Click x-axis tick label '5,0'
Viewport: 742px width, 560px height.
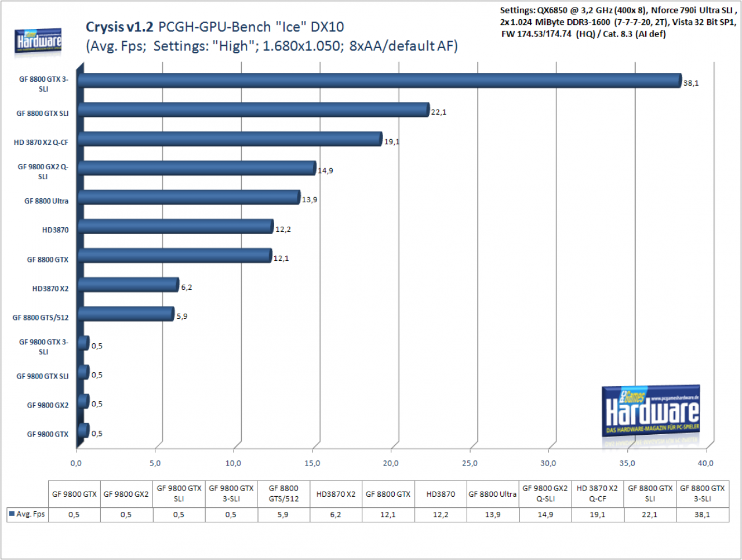click(x=155, y=463)
